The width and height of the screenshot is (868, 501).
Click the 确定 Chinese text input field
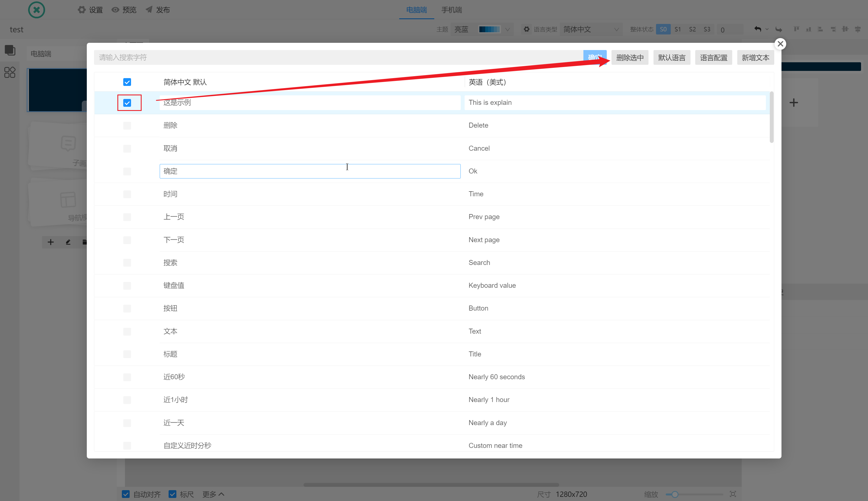tap(310, 171)
